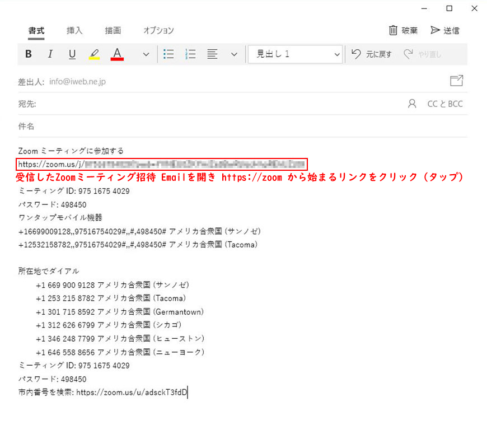Click the heading Zoom ミーティングに参加する
This screenshot has height=448, width=487.
(71, 151)
